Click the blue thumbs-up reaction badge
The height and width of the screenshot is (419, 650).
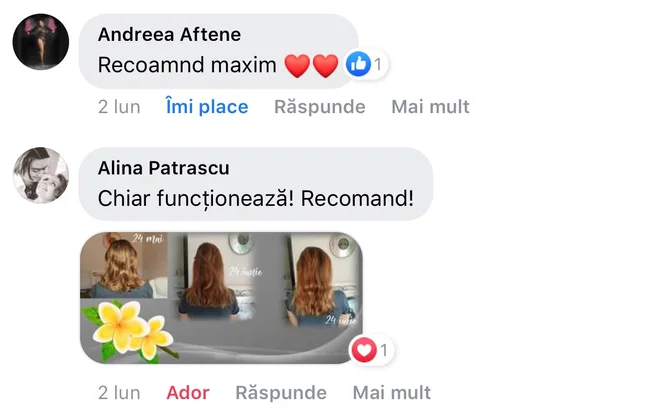(358, 64)
